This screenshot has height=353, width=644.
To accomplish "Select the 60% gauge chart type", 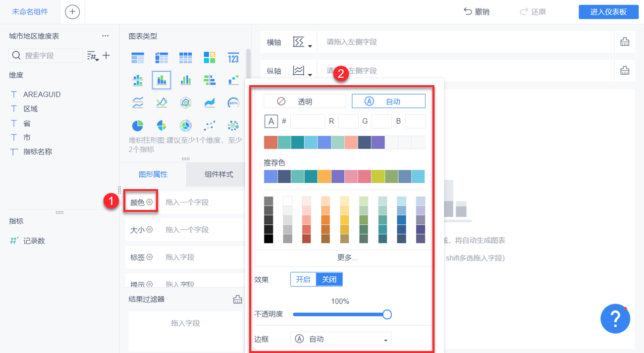I will 233,102.
